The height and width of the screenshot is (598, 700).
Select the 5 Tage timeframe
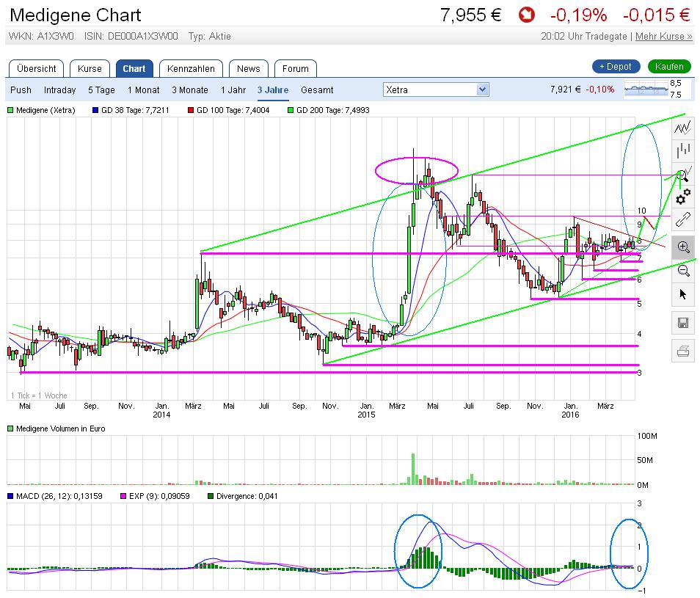point(101,90)
